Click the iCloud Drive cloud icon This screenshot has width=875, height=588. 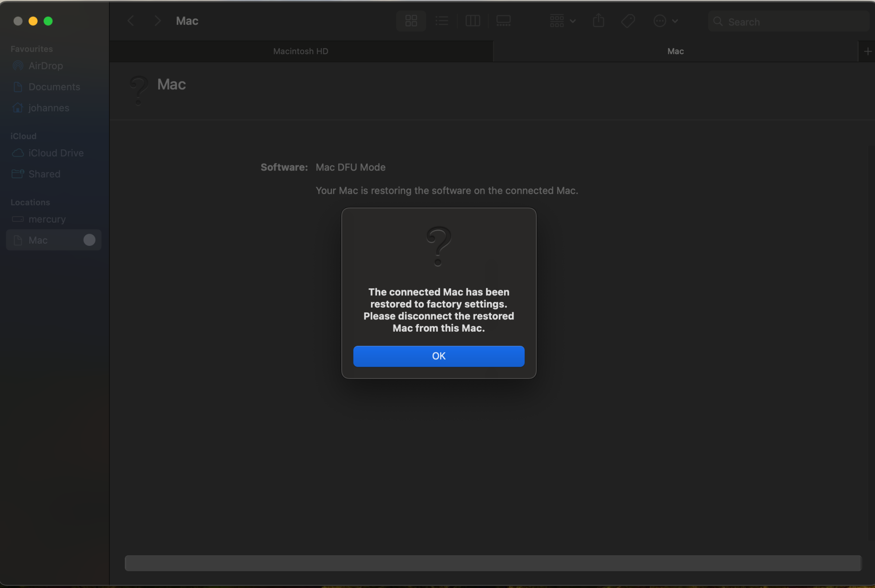coord(17,153)
